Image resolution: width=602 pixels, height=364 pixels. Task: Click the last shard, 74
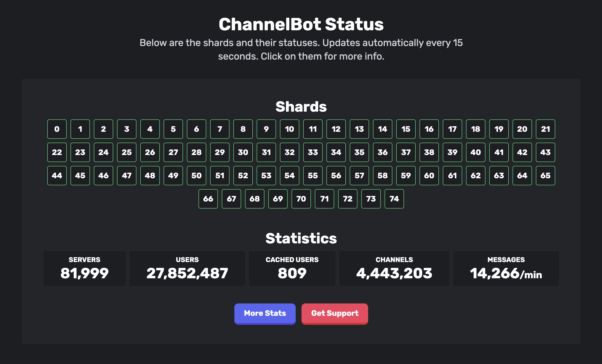tap(394, 199)
